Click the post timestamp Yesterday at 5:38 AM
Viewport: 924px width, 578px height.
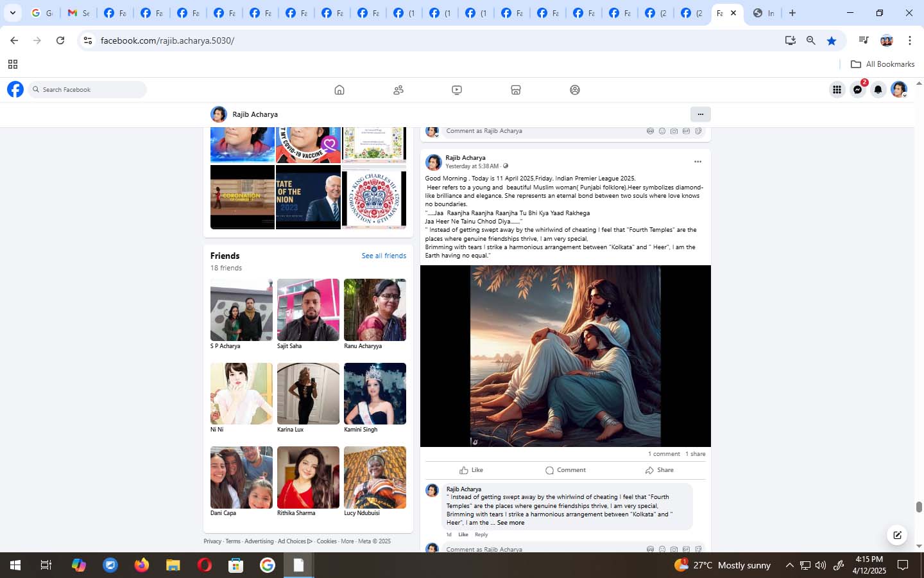pos(472,166)
